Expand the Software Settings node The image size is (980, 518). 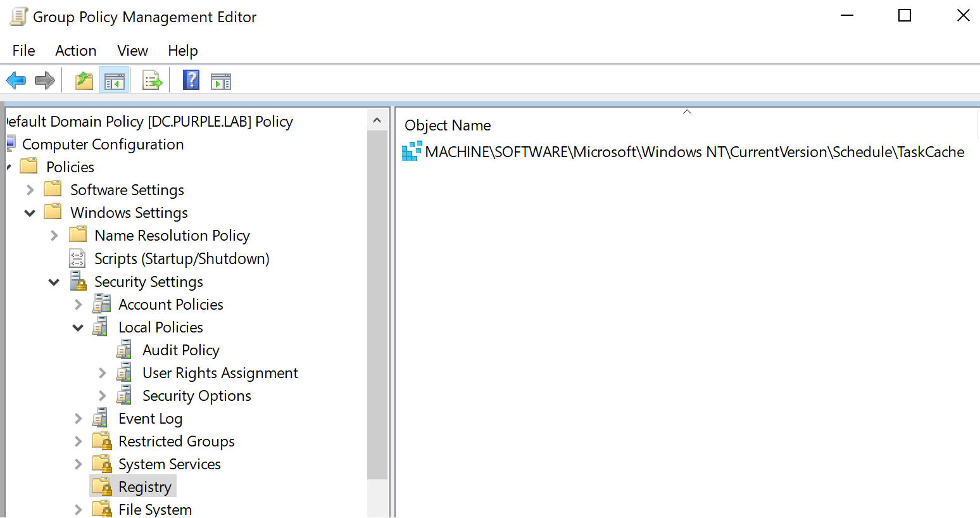coord(30,189)
